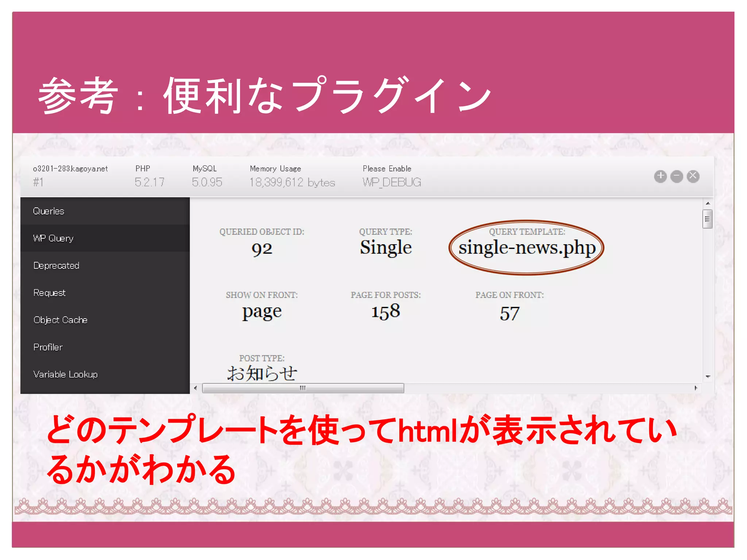Image resolution: width=747 pixels, height=560 pixels.
Task: Click the queried object ID value 92
Action: click(262, 249)
